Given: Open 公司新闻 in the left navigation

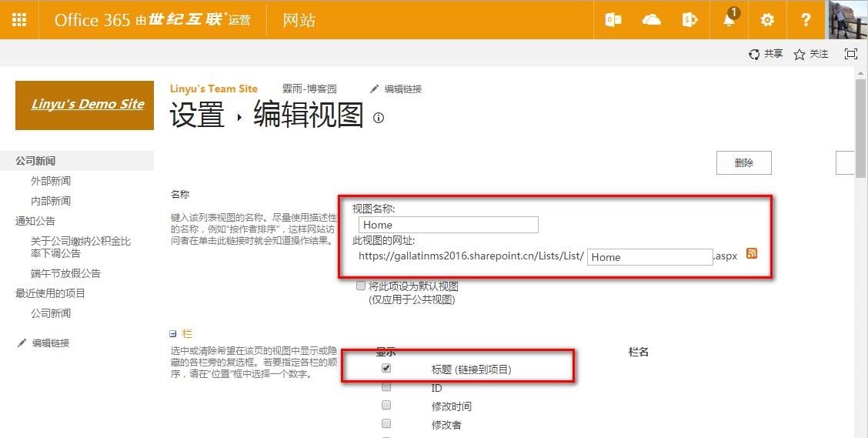Looking at the screenshot, I should [35, 161].
